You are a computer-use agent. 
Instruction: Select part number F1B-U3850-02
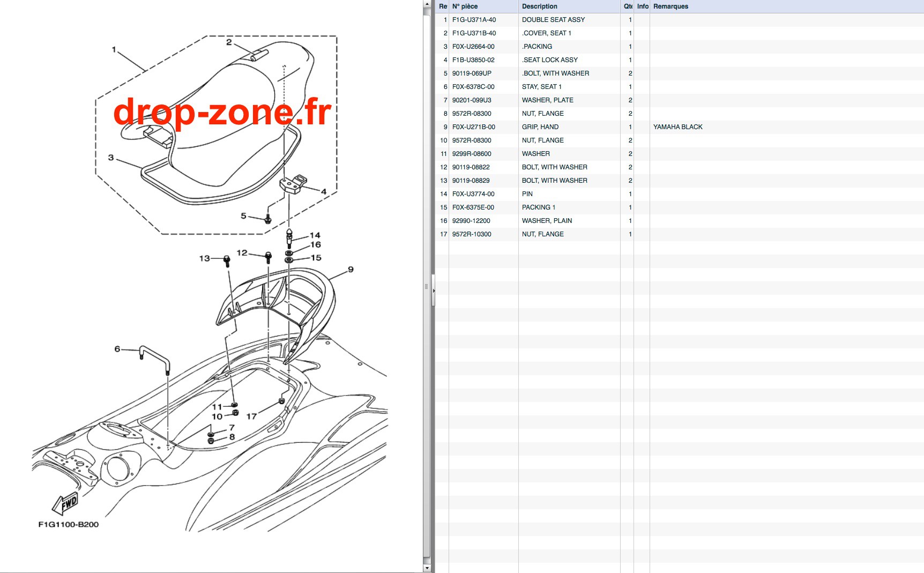473,60
